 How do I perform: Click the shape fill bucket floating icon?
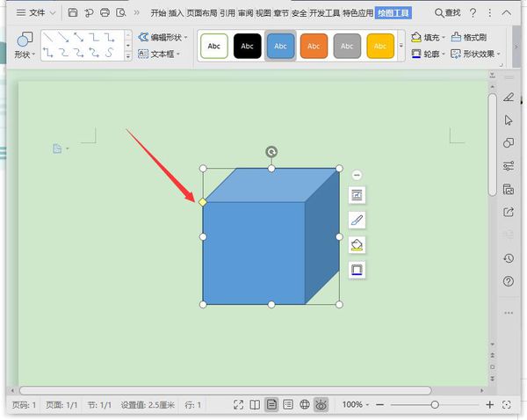pos(357,244)
